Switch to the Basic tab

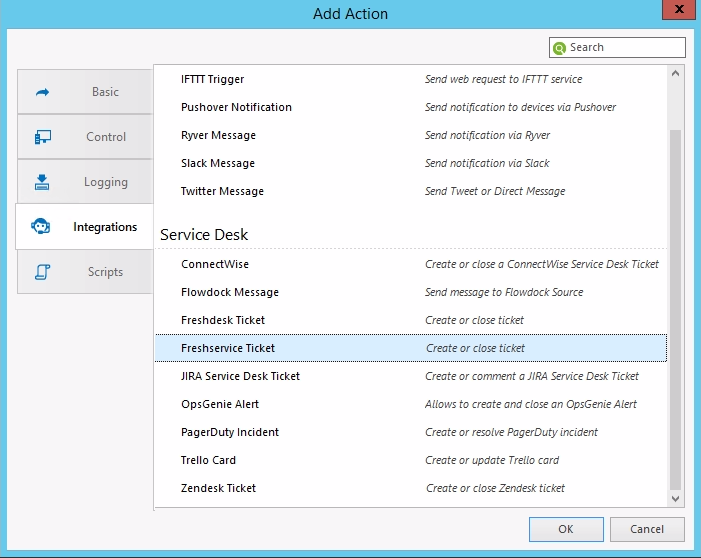point(85,92)
